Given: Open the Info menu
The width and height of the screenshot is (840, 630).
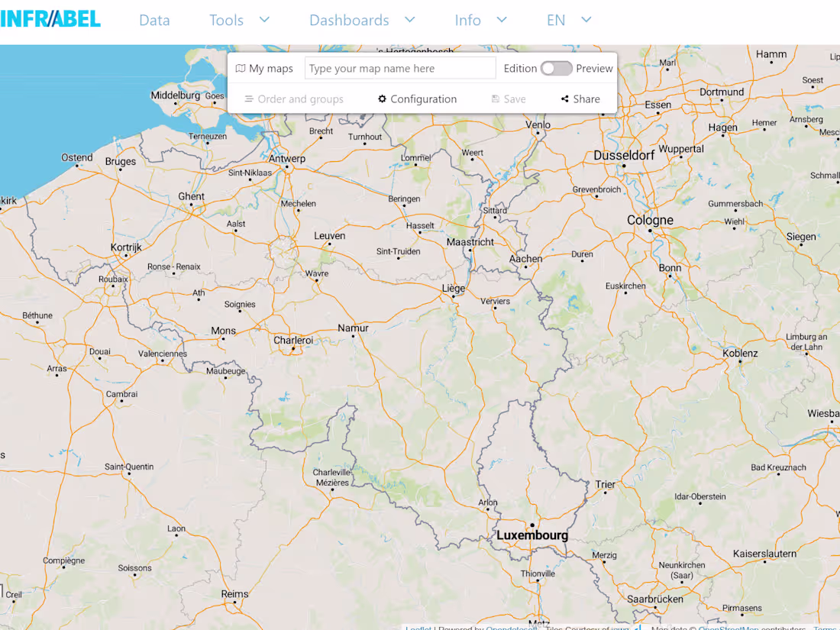Looking at the screenshot, I should click(x=467, y=20).
